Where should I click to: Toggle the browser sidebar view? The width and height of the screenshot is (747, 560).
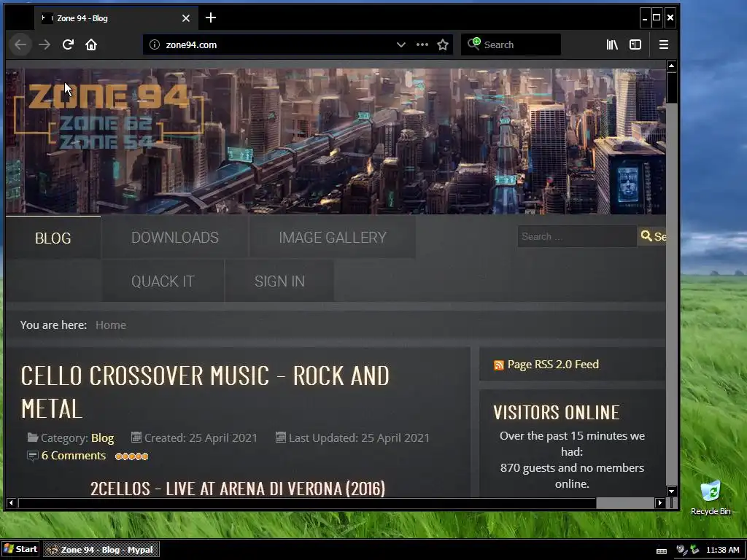[635, 44]
